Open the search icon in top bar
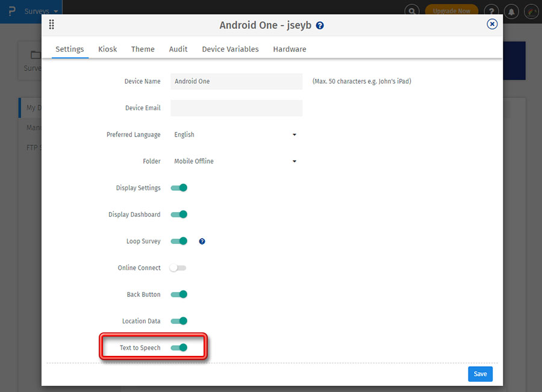Image resolution: width=542 pixels, height=392 pixels. [x=412, y=11]
